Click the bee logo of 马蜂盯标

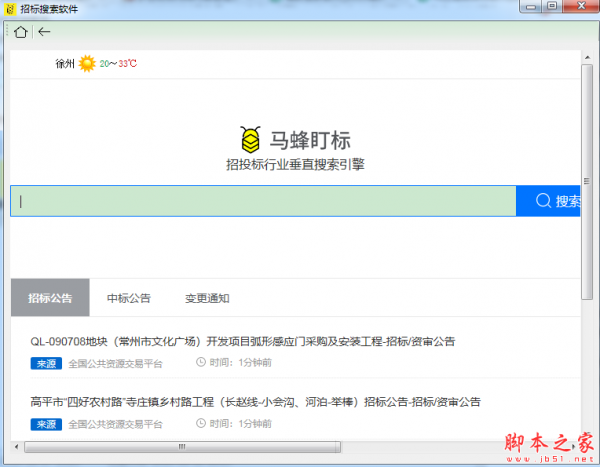click(251, 140)
